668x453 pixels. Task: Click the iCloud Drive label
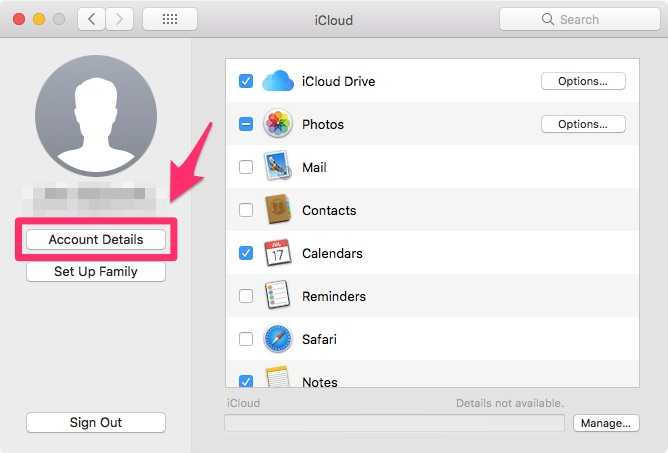point(339,81)
